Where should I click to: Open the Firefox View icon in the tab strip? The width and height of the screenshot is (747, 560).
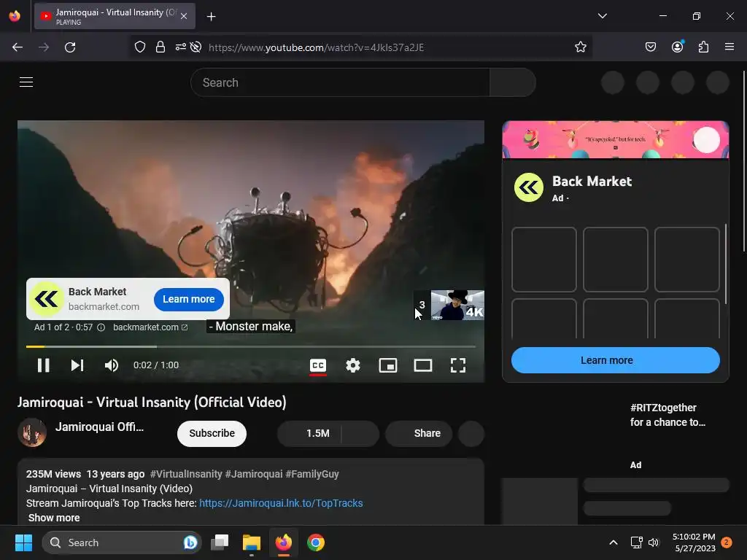point(15,16)
